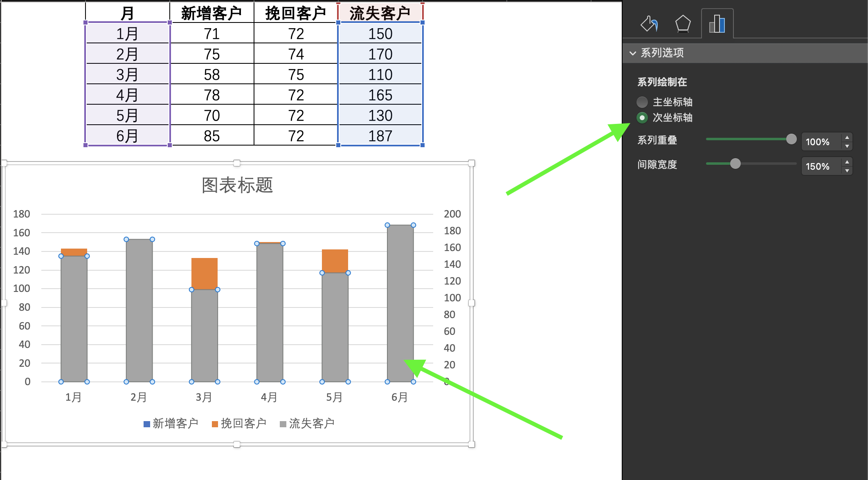Select the 次坐标轴 radio button

[643, 118]
